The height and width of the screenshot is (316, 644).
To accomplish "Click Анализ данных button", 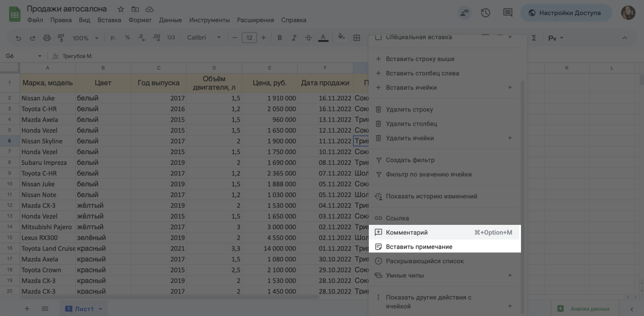I will 584,309.
